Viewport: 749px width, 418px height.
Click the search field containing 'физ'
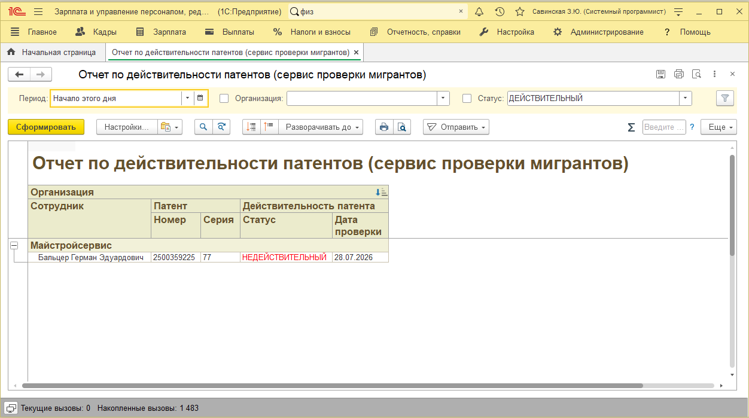pyautogui.click(x=377, y=11)
